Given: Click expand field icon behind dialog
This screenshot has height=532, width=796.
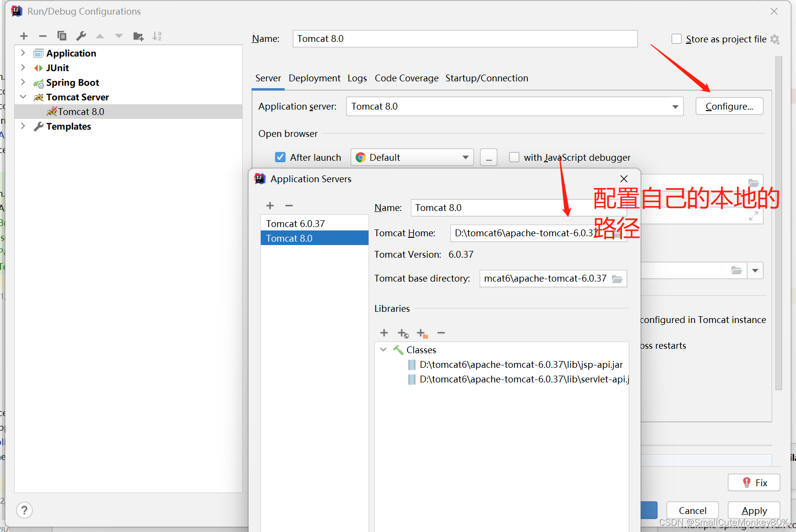Looking at the screenshot, I should [753, 216].
